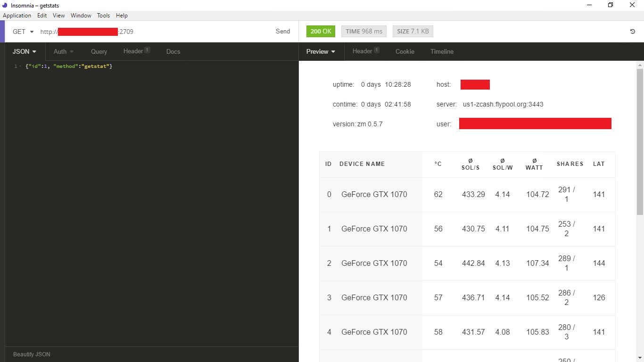Viewport: 644px width, 362px height.
Task: Click the server us1-zcash.flypool.org:3443 text
Action: click(503, 104)
